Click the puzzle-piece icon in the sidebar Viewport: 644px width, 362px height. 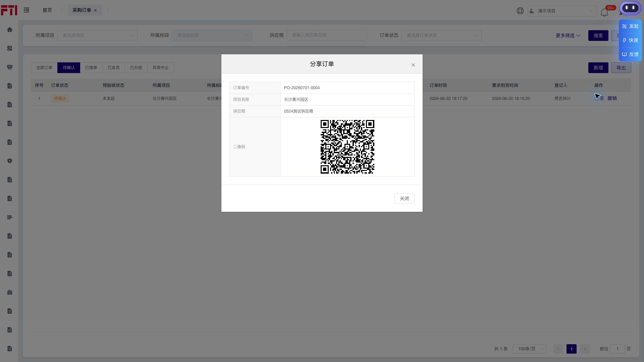coord(10,48)
